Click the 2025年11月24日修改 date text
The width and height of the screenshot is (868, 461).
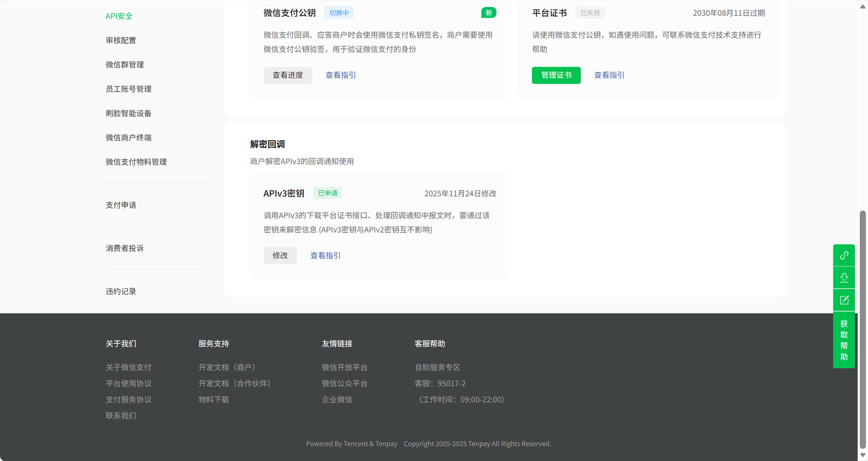coord(460,193)
